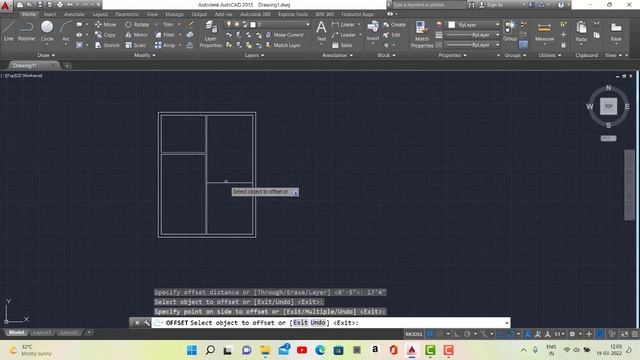Viewport: 640px width, 360px height.
Task: Select the Arc tool
Action: pos(66,31)
